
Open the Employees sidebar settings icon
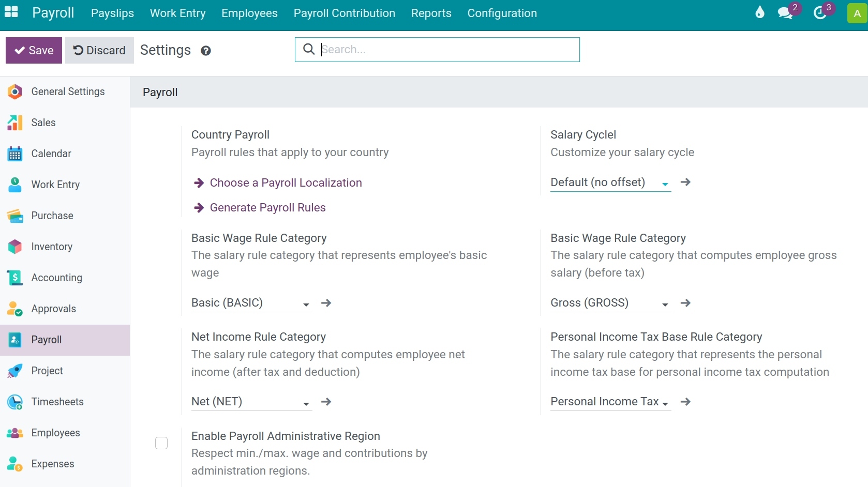[x=15, y=433]
